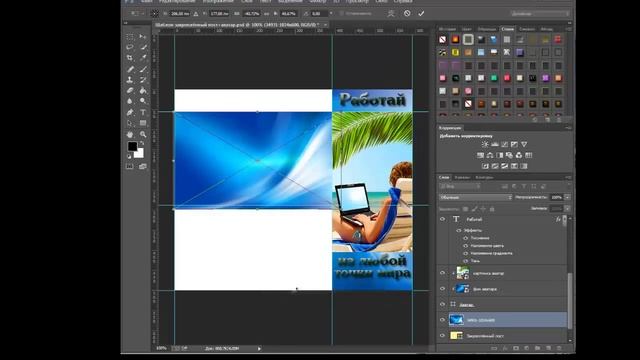Viewport: 640px width, 360px height.
Task: Open the Styles panel flyout menu
Action: pyautogui.click(x=569, y=29)
